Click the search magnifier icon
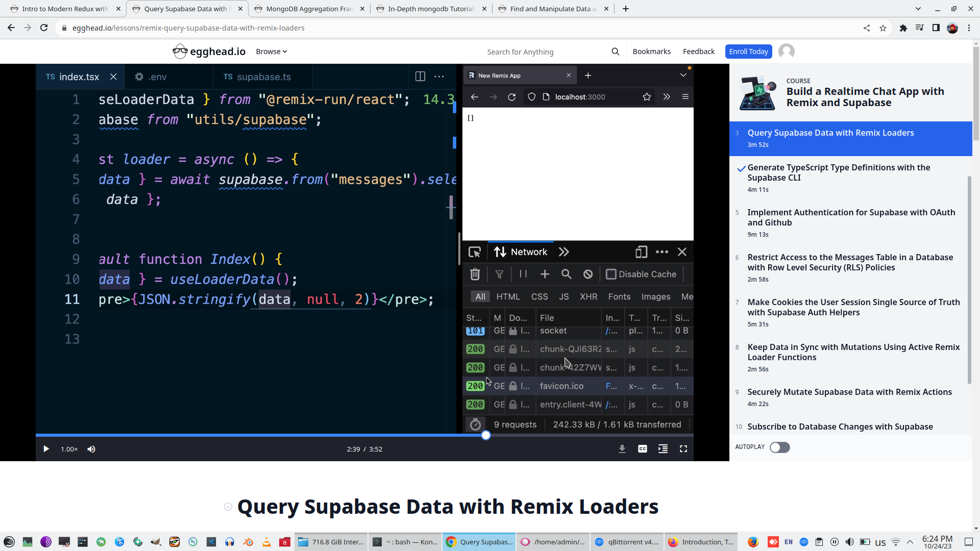 click(615, 52)
